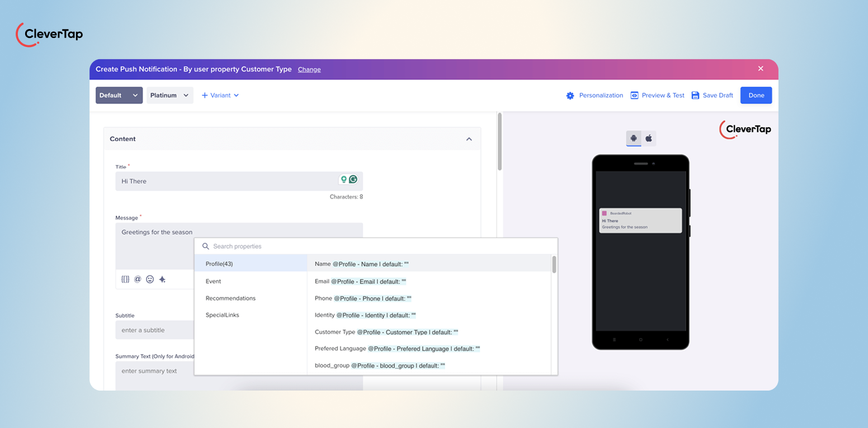The image size is (868, 428).
Task: Choose the Phone profile property
Action: pos(429,298)
